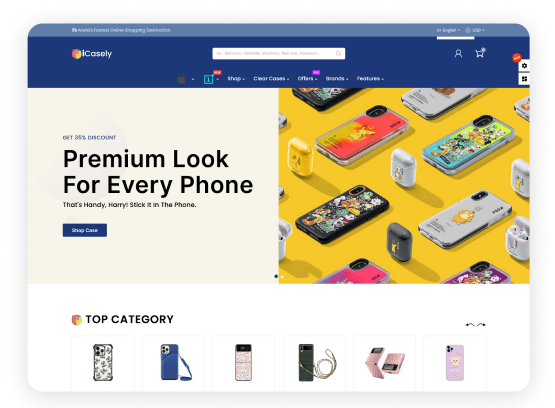Screen dimensions: 555x408
Task: Open the shopping cart icon
Action: coord(480,53)
